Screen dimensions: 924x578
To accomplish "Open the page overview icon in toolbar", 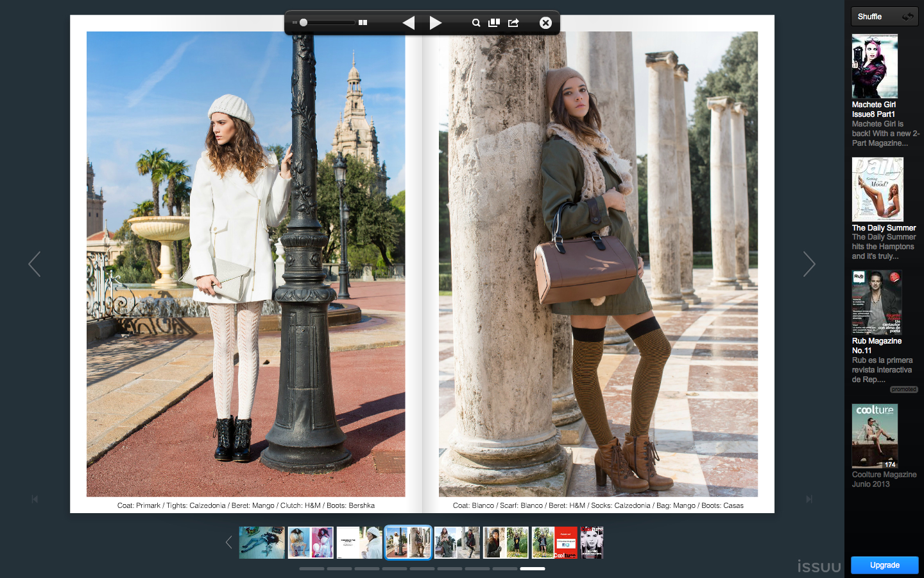I will (494, 22).
